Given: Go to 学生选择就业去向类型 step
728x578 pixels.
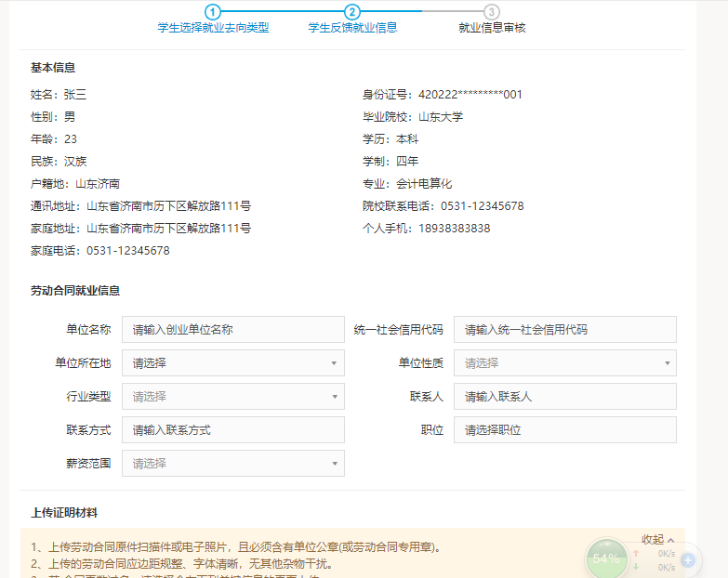Looking at the screenshot, I should (213, 28).
